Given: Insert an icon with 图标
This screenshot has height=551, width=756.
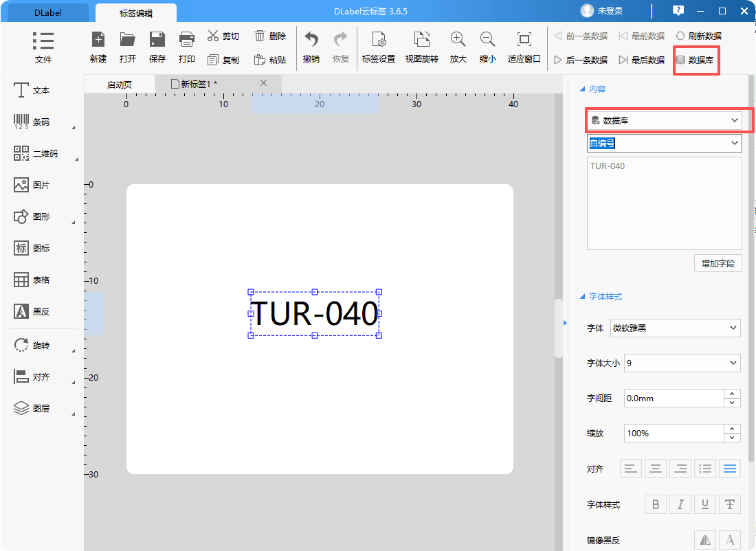Looking at the screenshot, I should [x=32, y=248].
